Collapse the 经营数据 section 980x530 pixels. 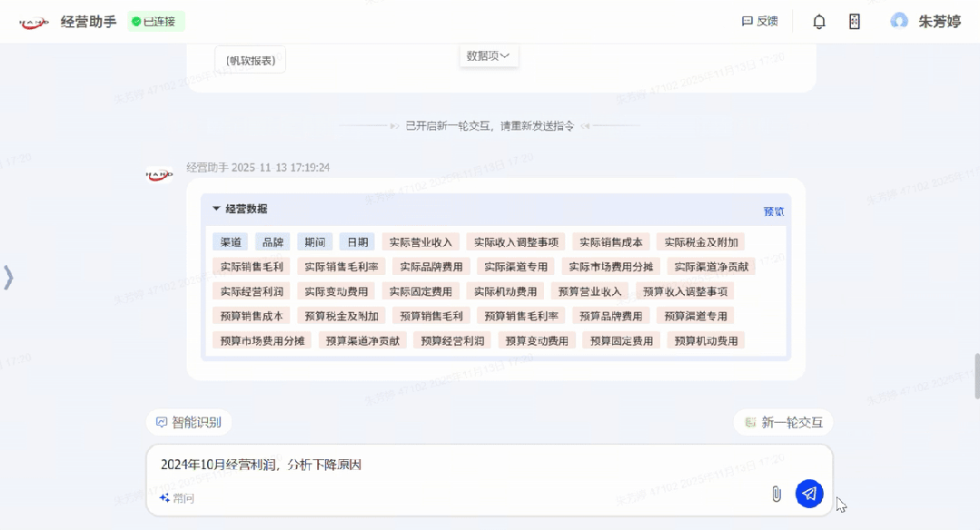coord(216,209)
